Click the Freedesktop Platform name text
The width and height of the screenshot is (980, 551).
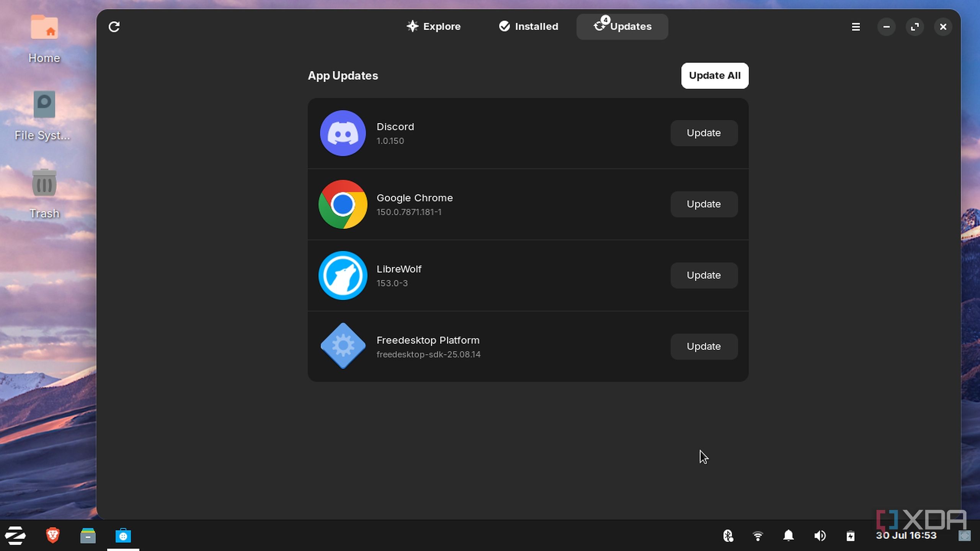[x=428, y=340]
